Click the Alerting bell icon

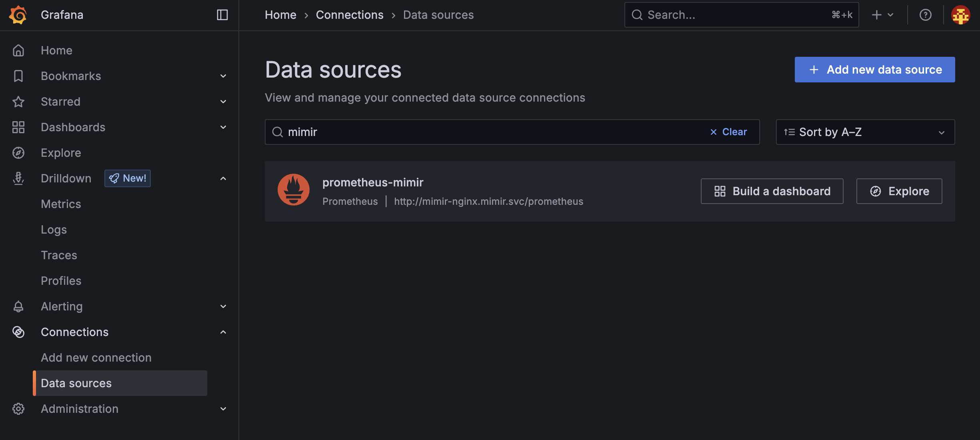pos(18,306)
